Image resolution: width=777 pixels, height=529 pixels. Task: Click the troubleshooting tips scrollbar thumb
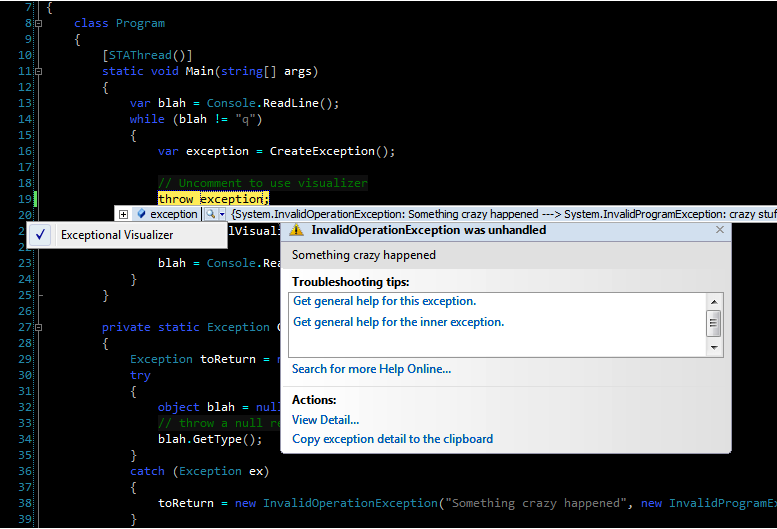click(714, 322)
